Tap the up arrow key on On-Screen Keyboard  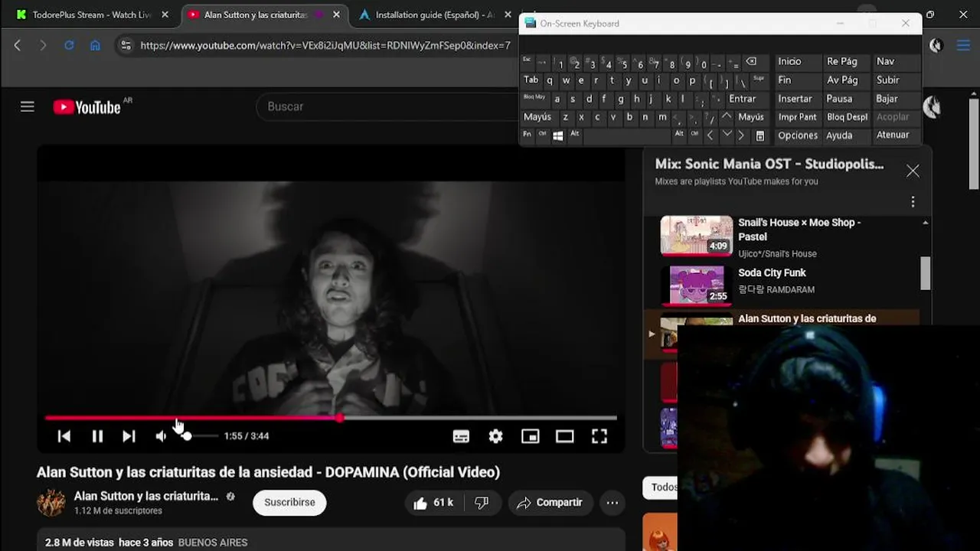click(727, 117)
